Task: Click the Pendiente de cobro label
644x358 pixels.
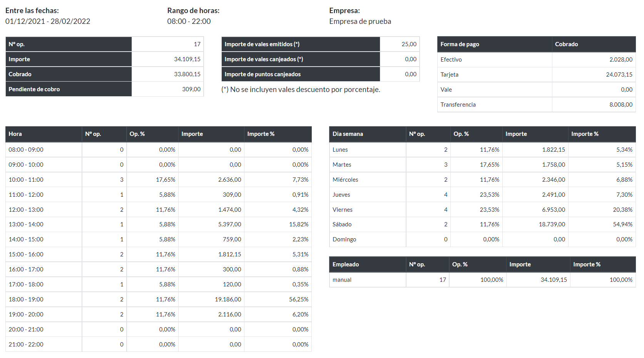Action: 34,89
